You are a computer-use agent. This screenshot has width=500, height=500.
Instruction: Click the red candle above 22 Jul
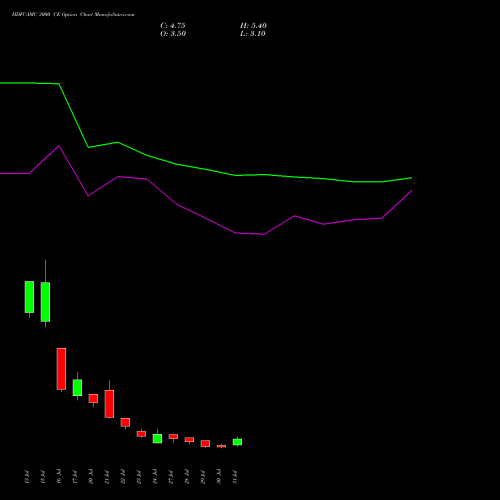125,422
